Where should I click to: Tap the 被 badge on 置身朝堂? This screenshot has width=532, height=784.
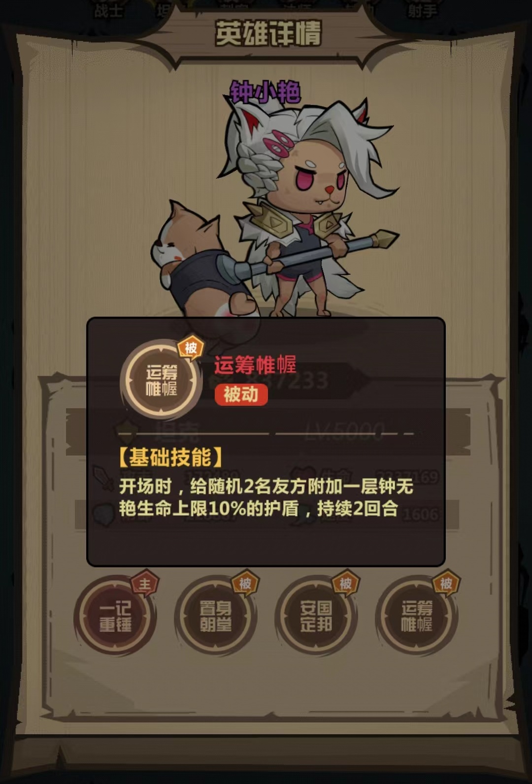click(x=245, y=584)
